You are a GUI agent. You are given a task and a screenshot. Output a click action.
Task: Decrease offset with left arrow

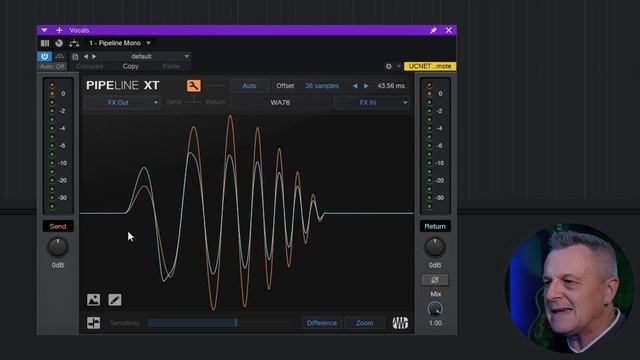[355, 86]
